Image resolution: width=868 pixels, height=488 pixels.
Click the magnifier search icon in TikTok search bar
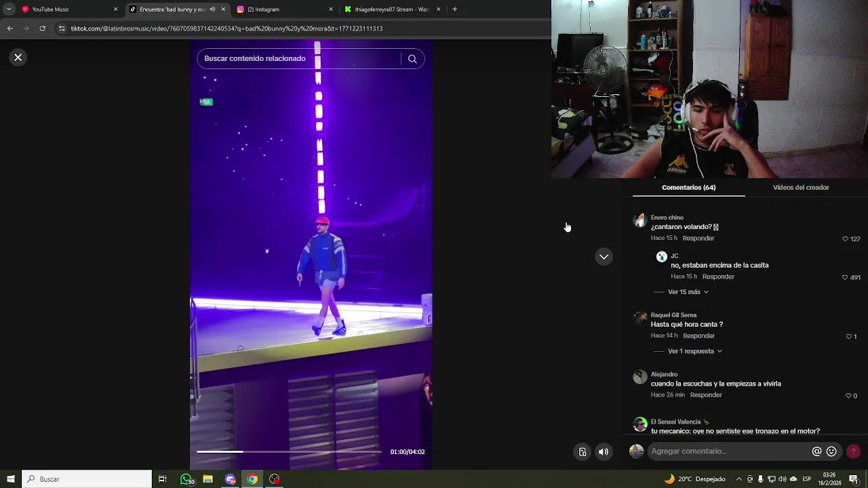412,59
